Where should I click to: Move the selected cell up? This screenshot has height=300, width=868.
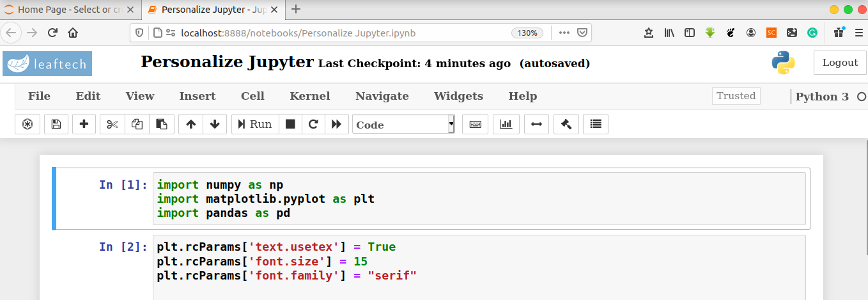(190, 125)
